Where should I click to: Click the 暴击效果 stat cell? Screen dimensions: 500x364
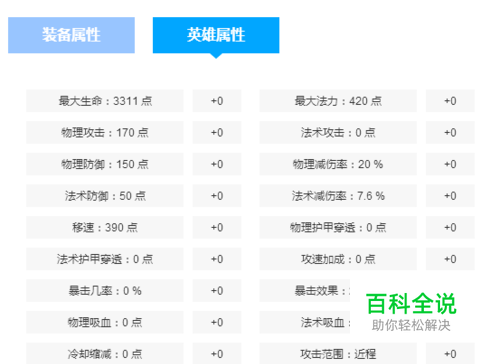(x=305, y=291)
